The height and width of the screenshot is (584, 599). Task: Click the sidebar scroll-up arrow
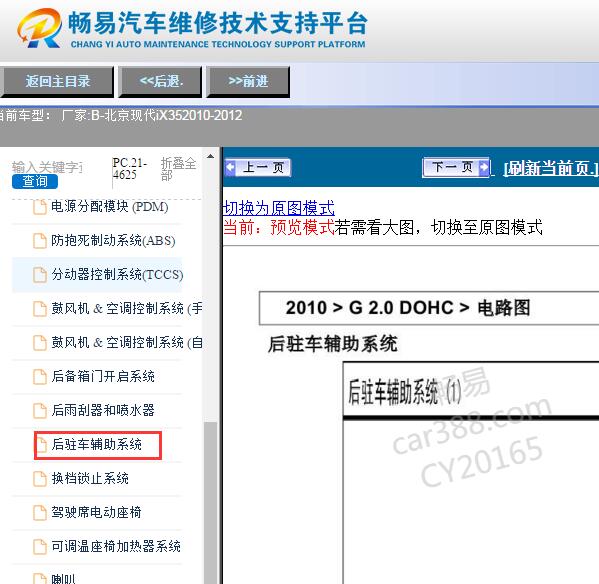coord(210,156)
